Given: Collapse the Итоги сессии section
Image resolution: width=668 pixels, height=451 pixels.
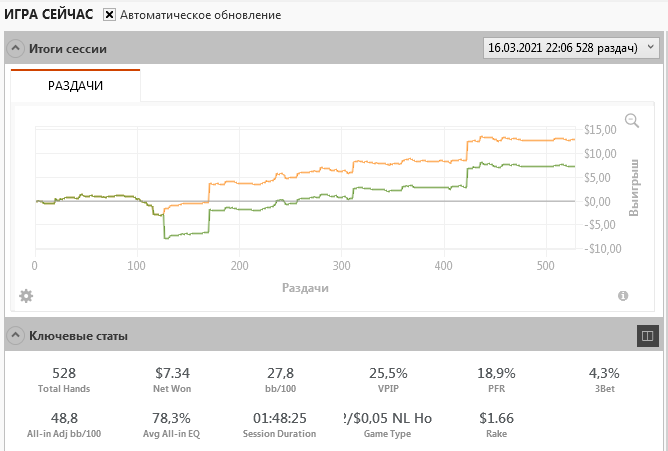Looking at the screenshot, I should pyautogui.click(x=15, y=48).
